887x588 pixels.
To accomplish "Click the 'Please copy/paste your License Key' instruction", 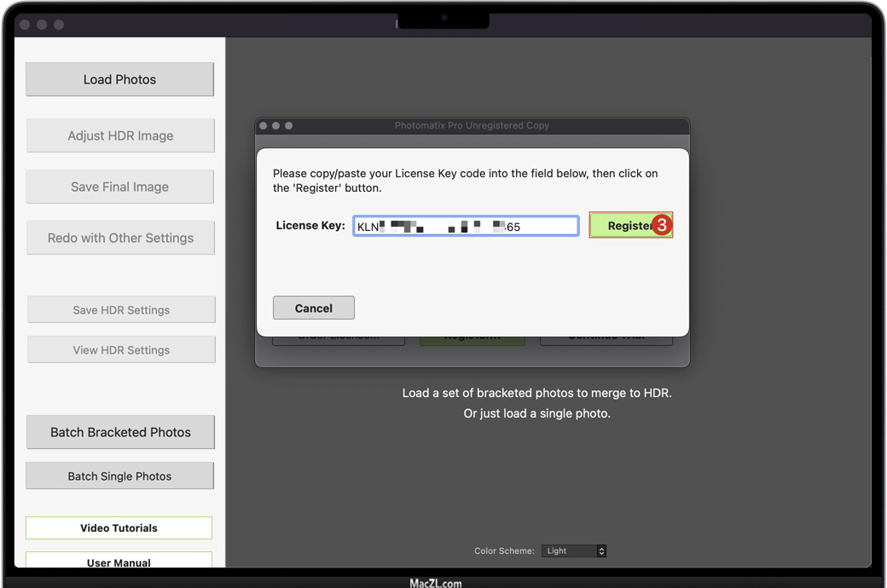I will (465, 181).
